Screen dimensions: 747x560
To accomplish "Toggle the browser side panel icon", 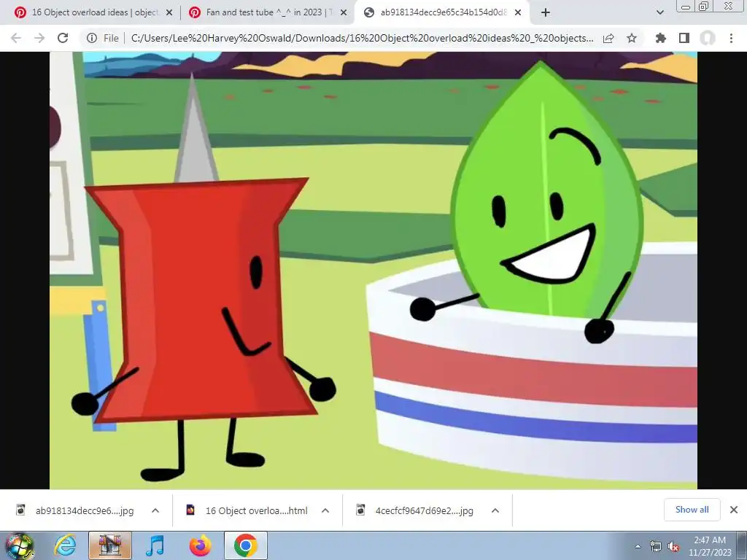I will pos(684,38).
